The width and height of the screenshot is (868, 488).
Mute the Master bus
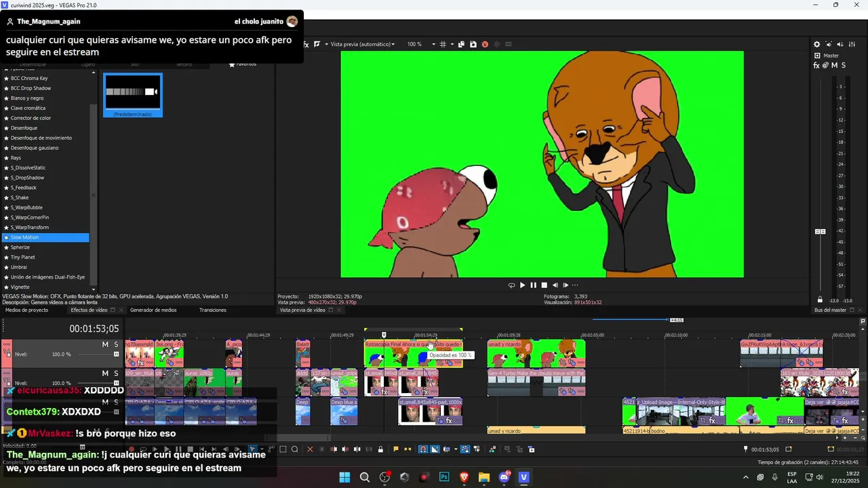(834, 65)
